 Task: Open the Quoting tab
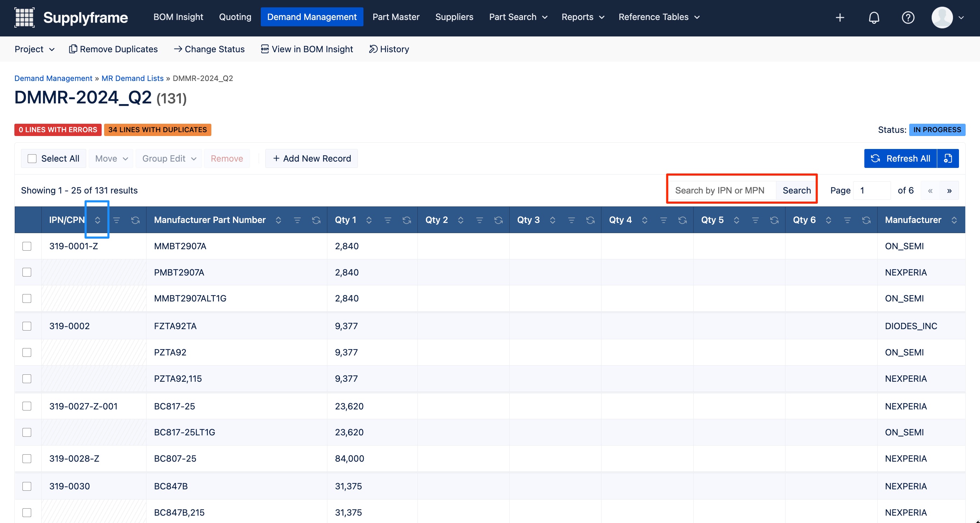(x=235, y=17)
